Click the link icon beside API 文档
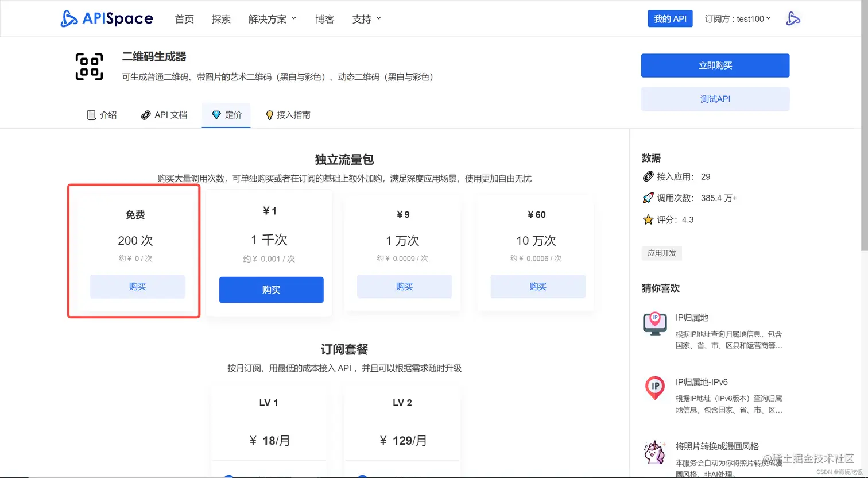The height and width of the screenshot is (478, 868). 146,114
